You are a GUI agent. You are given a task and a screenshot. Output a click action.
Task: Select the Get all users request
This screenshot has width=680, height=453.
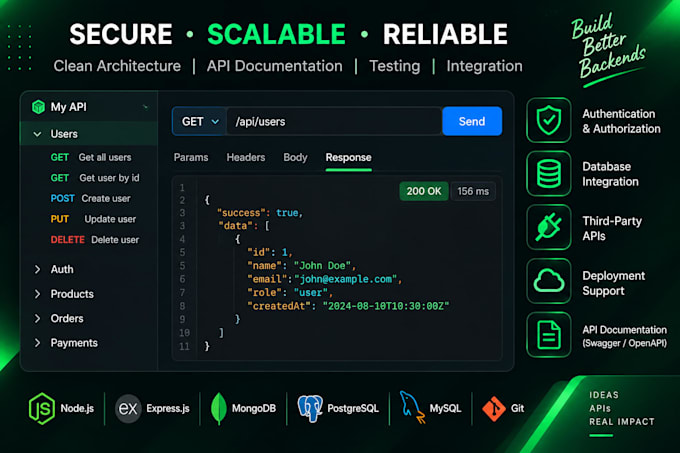(91, 157)
